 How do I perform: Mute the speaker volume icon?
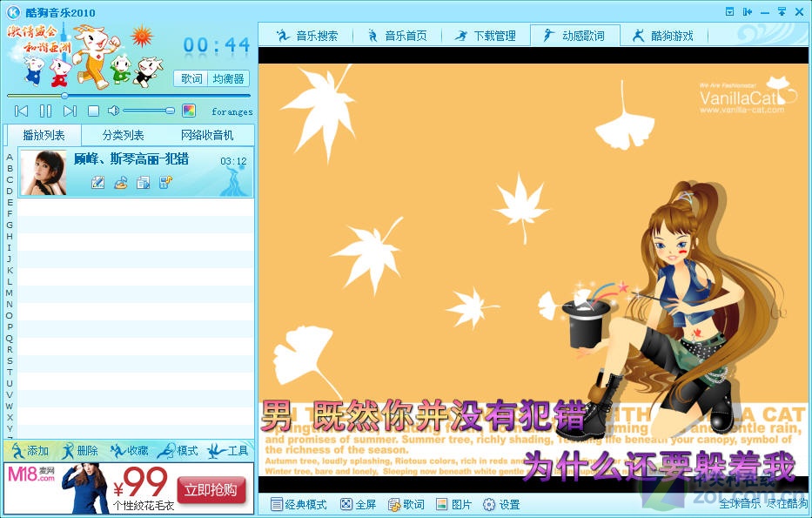pos(113,111)
